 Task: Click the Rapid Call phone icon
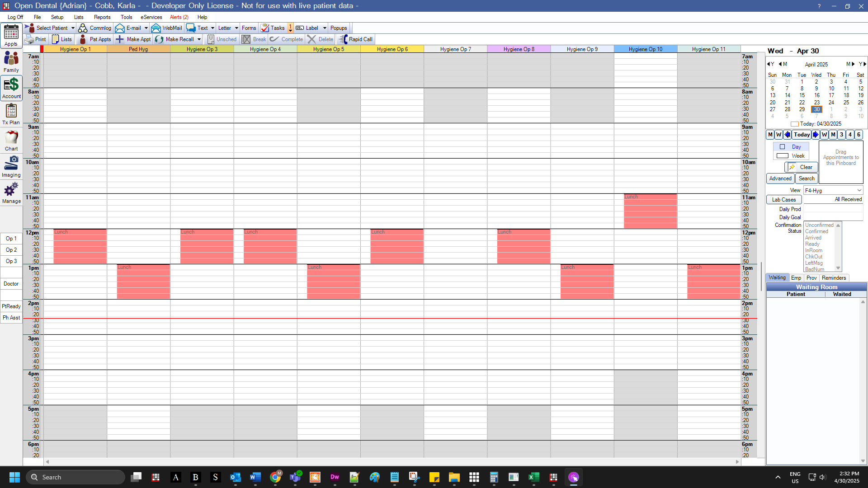point(344,39)
